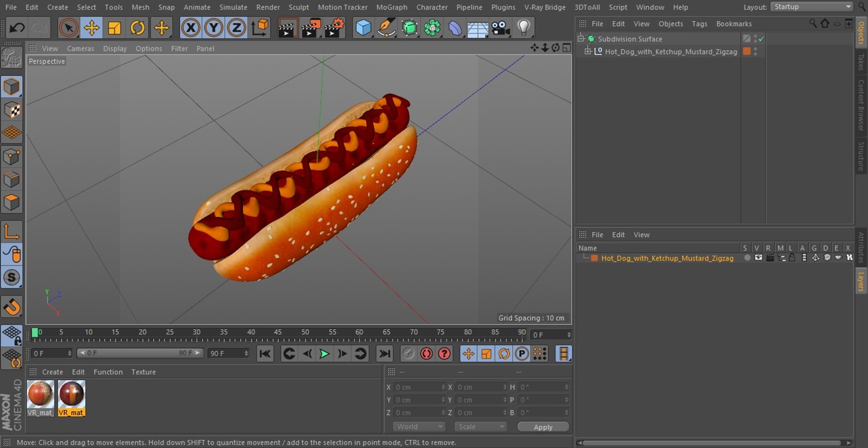Viewport: 868px width, 448px height.
Task: Add a Camera object
Action: click(501, 28)
